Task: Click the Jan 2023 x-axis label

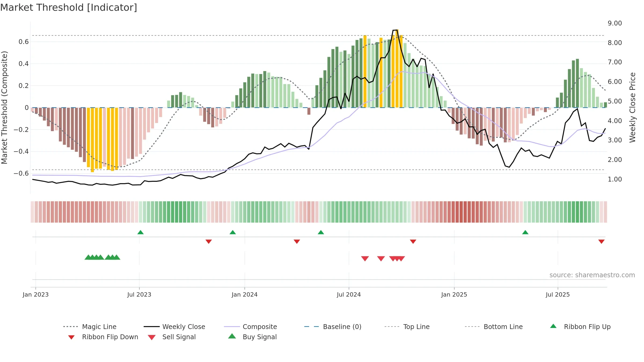Action: click(x=36, y=295)
